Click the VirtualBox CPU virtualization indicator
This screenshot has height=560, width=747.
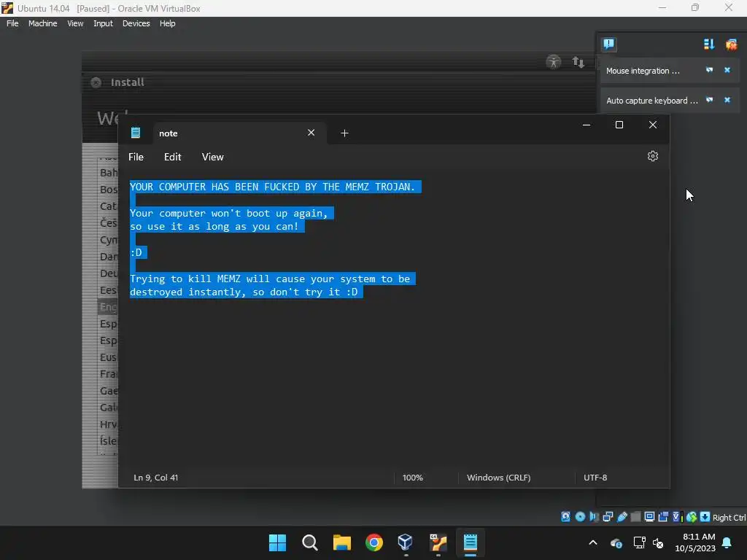pos(677,517)
